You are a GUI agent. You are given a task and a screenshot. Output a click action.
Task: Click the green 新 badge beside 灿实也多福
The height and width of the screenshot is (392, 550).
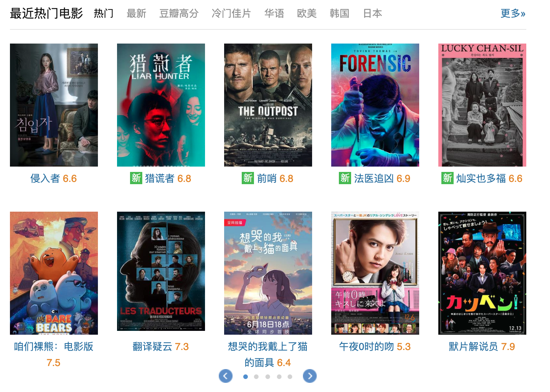coord(447,178)
